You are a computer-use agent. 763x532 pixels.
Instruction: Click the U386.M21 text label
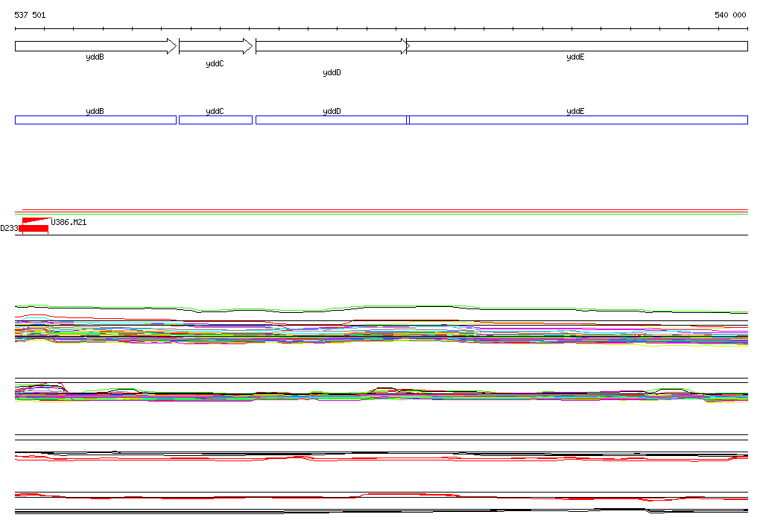pos(69,223)
